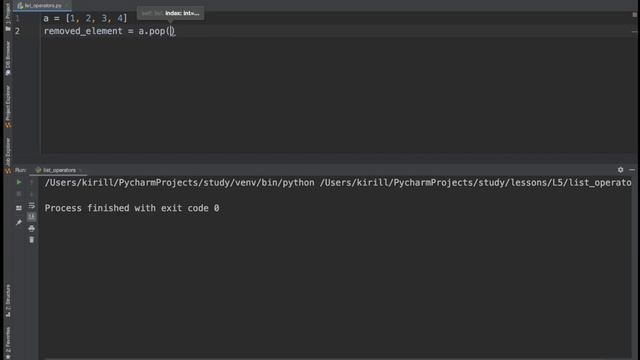Screen dimensions: 640x360
Task: Click the Up the stack trace arrow
Action: coord(31,182)
